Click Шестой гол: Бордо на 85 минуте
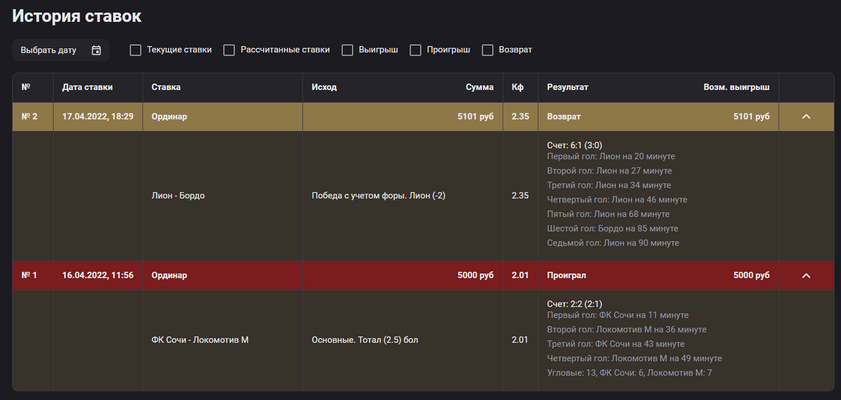841x400 pixels. point(613,228)
